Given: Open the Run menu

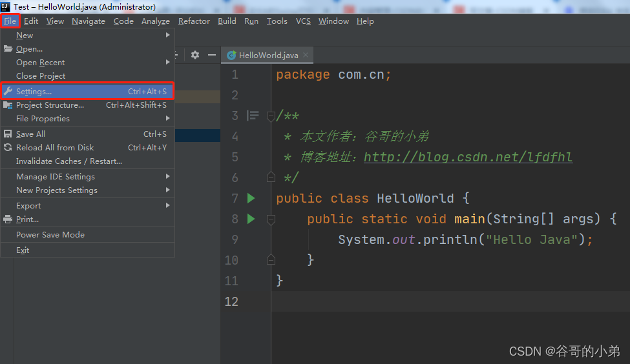Looking at the screenshot, I should [251, 21].
